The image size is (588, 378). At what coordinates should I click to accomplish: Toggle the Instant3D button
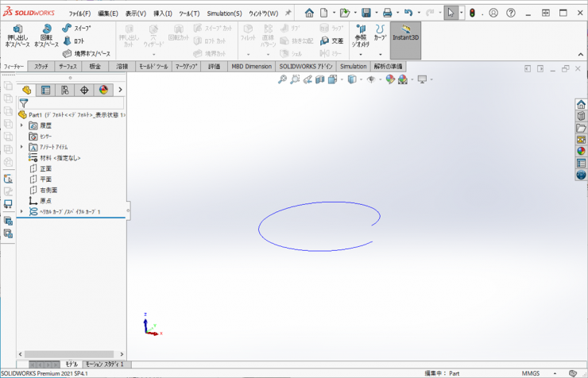[x=405, y=33]
